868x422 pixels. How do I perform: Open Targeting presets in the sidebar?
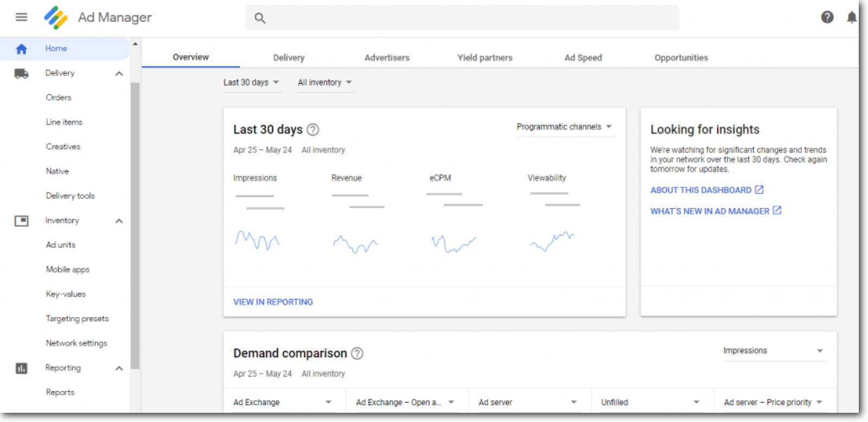(x=77, y=319)
